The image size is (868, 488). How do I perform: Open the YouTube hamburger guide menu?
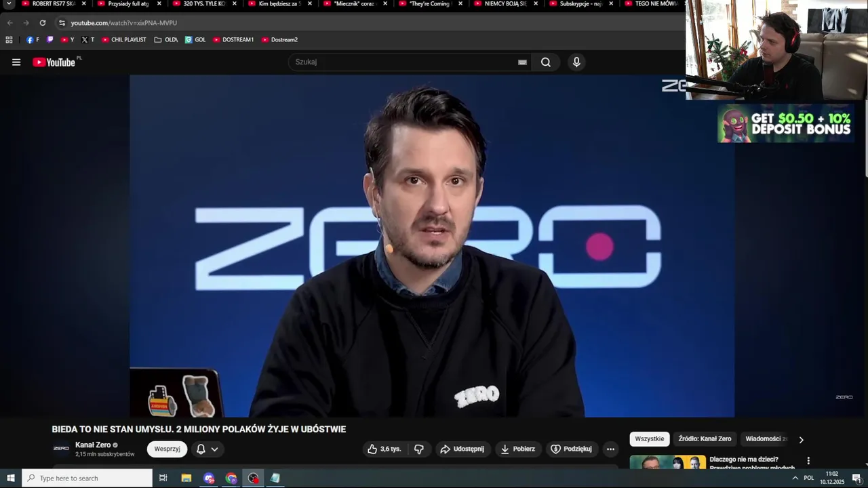tap(16, 62)
